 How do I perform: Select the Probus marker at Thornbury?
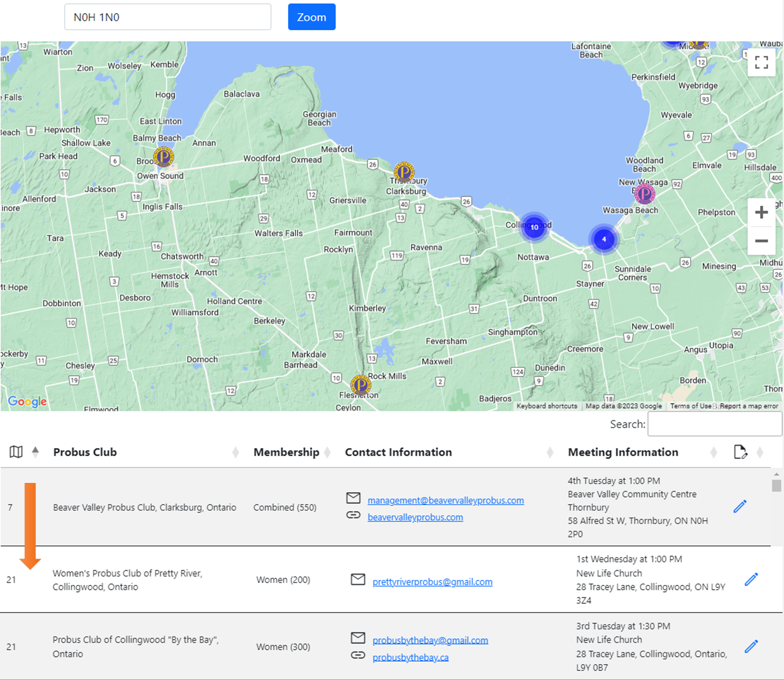click(404, 172)
